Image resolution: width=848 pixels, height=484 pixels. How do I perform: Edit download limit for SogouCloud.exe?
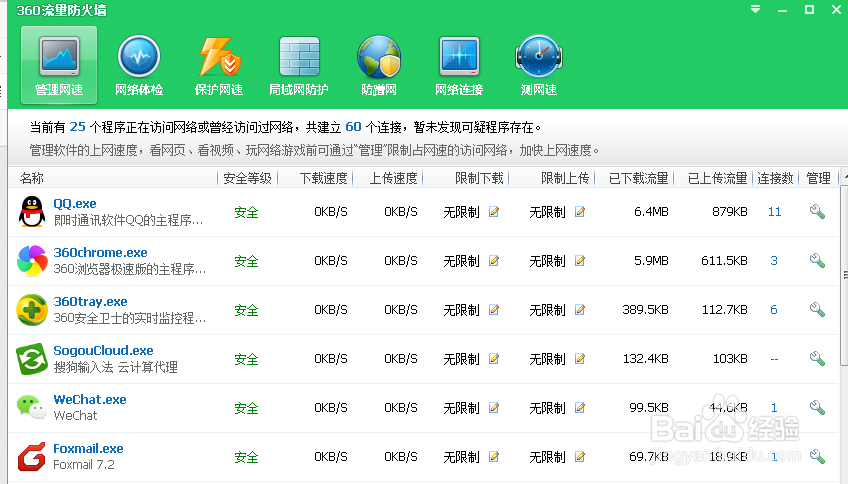coord(494,359)
